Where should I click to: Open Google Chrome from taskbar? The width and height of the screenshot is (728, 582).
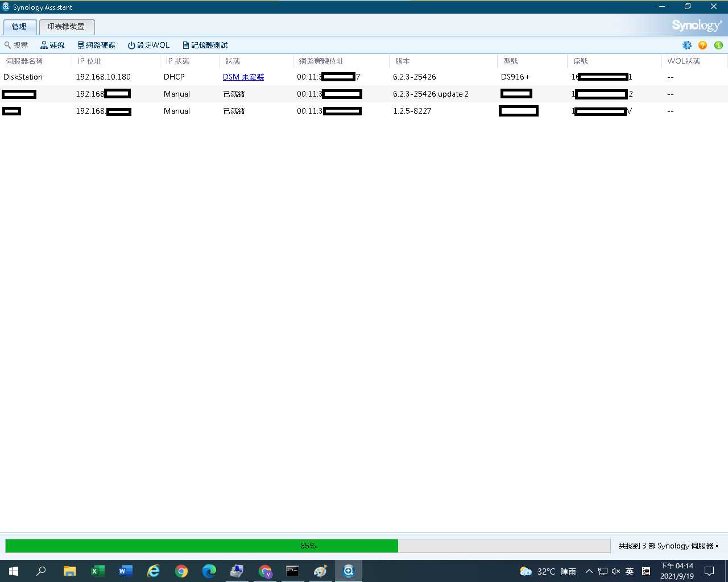[x=181, y=571]
